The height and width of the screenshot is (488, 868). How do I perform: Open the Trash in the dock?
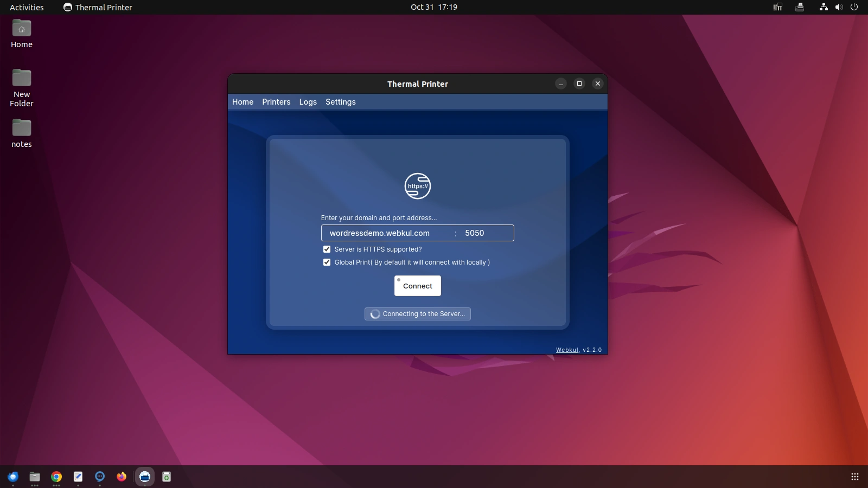[x=167, y=477]
